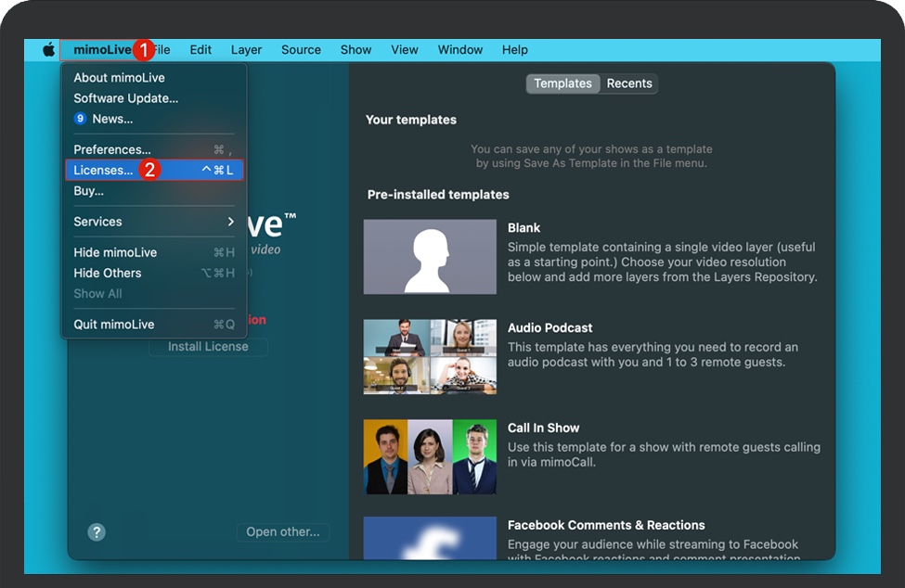905x588 pixels.
Task: Click the Call In Show title
Action: [543, 428]
